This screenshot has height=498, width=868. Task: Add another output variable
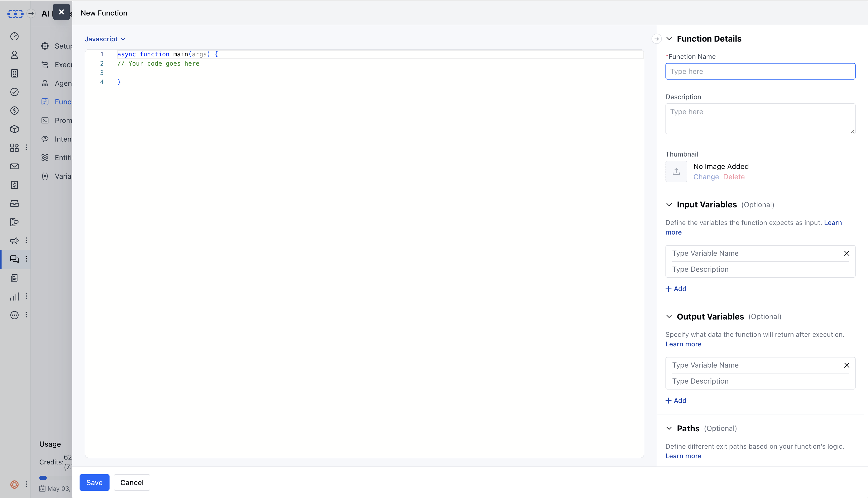pos(676,401)
